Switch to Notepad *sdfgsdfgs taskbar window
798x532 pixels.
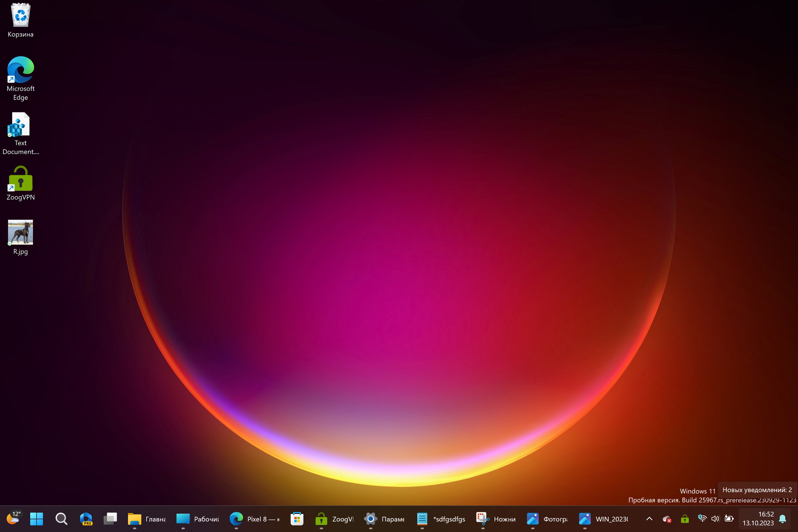[x=441, y=519]
